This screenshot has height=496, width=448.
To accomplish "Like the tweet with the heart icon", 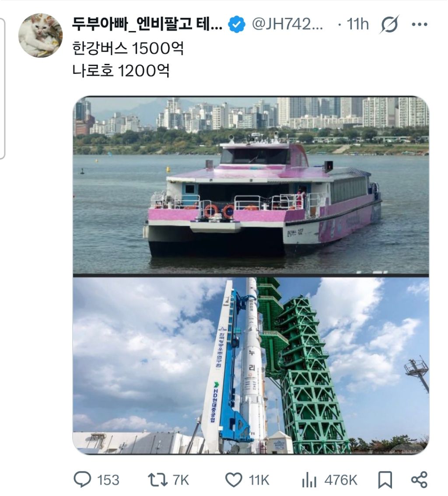I will coord(234,480).
